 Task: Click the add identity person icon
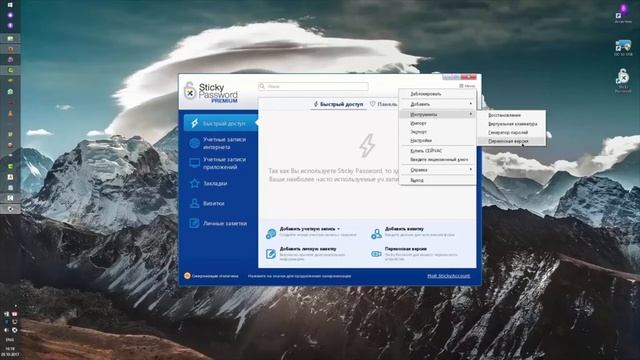376,233
